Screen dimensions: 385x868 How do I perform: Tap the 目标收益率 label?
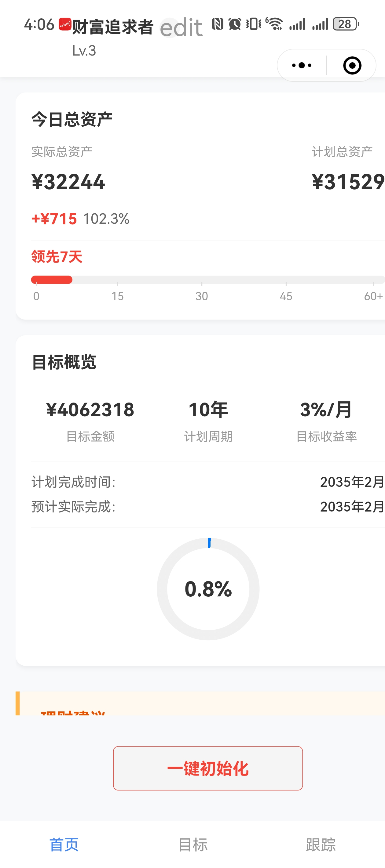tap(326, 436)
